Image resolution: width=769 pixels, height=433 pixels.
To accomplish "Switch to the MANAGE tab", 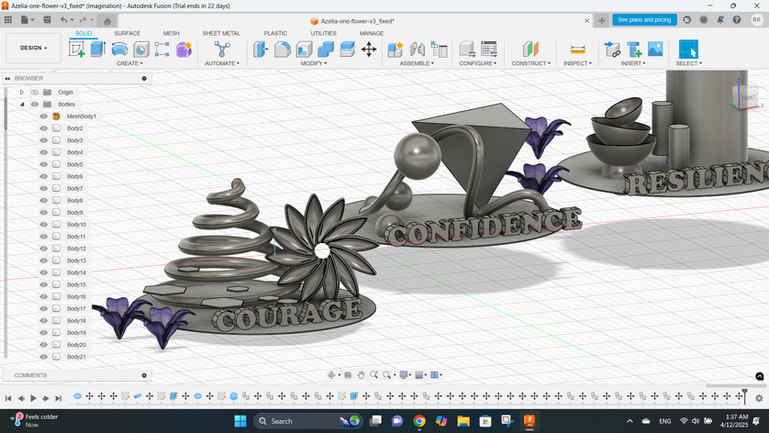I will [x=371, y=33].
